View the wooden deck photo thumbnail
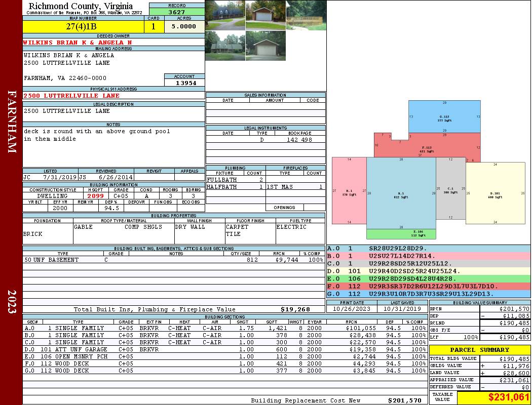This screenshot has width=532, height=405. 306,15
